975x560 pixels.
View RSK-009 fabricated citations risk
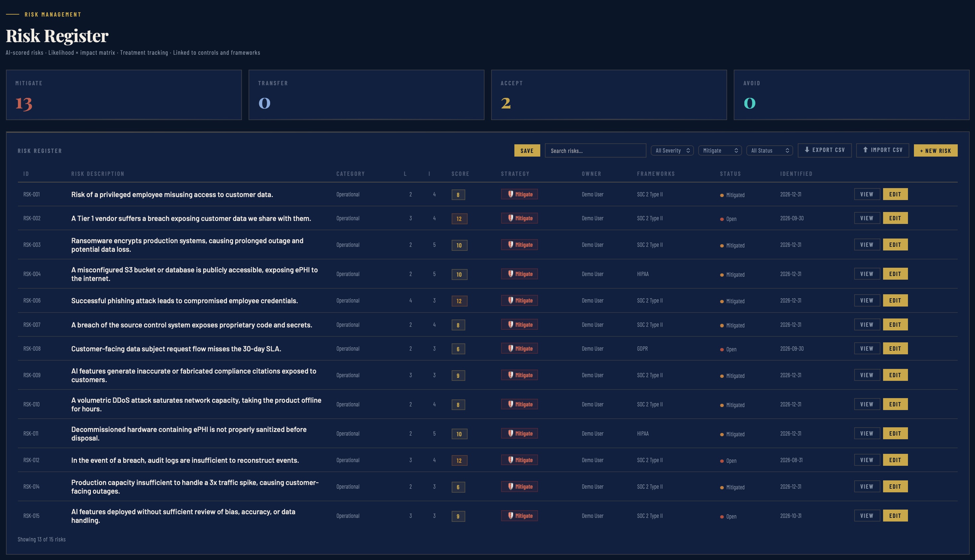coord(867,375)
